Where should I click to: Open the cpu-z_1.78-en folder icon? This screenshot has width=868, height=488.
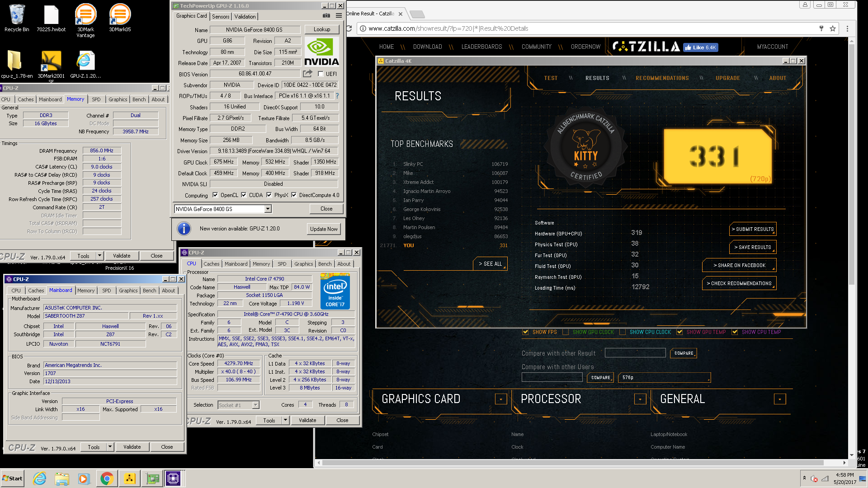click(x=17, y=64)
